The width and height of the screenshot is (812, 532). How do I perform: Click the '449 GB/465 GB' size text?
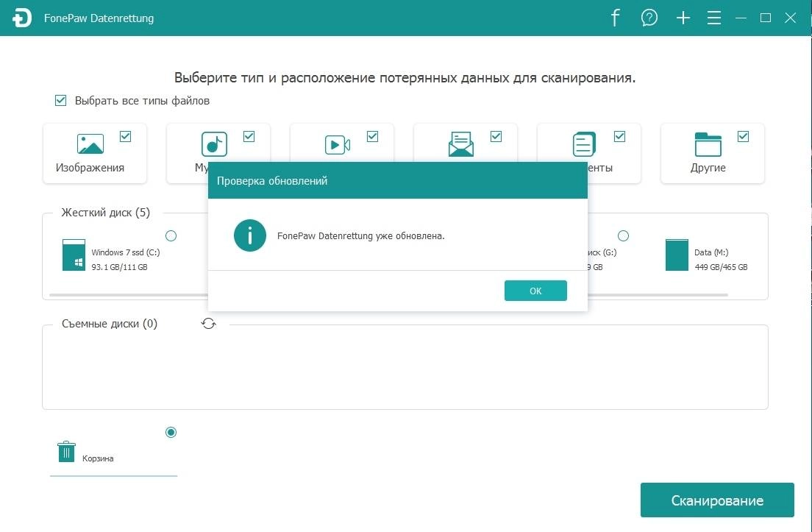point(721,267)
